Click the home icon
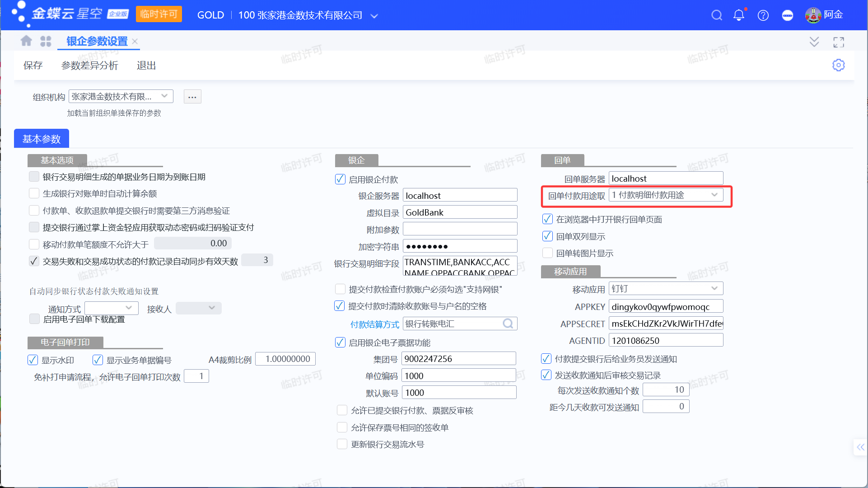Screen dimensions: 868x488 click(26, 41)
